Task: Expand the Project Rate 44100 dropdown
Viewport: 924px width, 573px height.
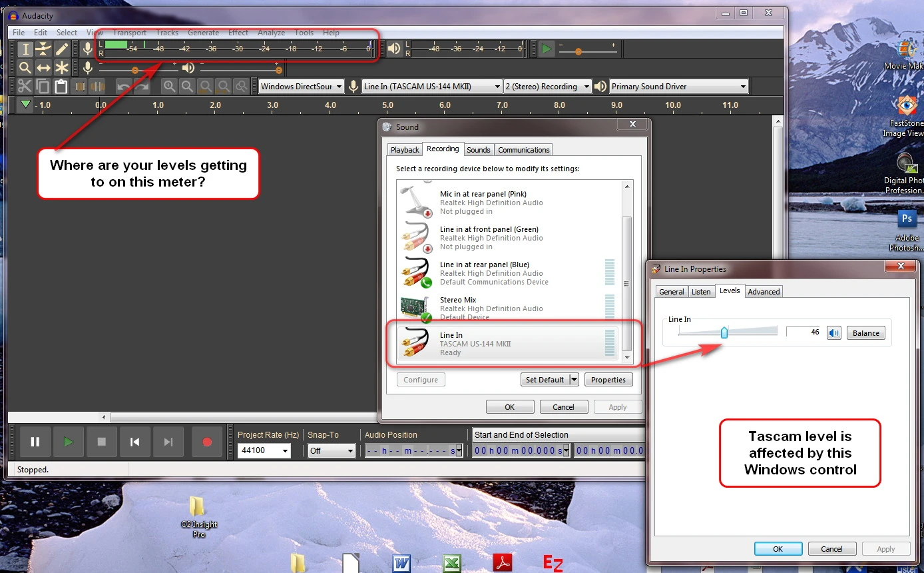Action: [x=264, y=450]
